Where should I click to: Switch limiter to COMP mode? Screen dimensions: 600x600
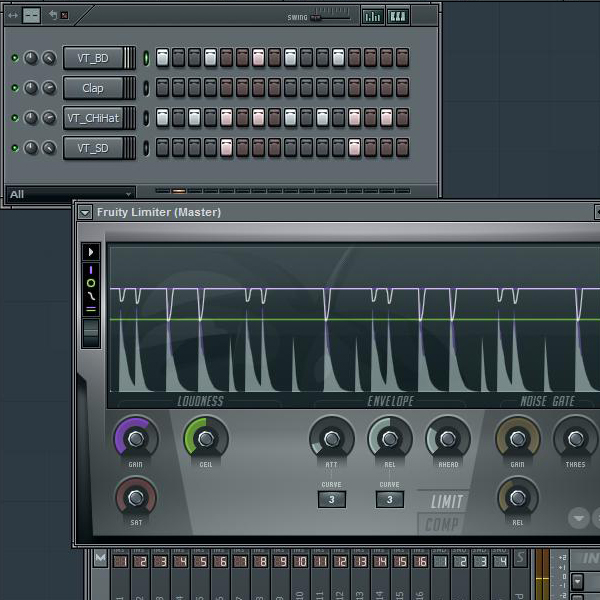(442, 524)
